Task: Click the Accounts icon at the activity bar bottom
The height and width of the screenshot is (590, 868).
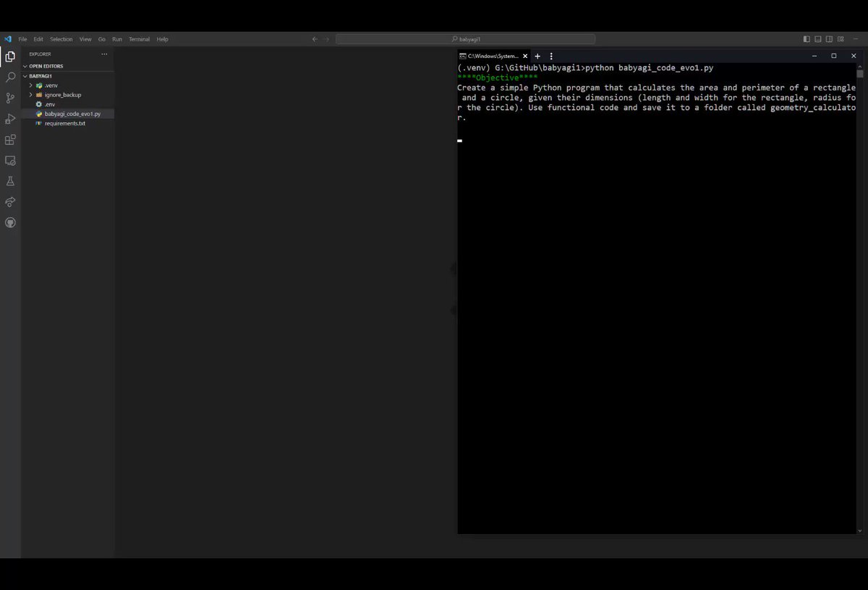Action: tap(10, 222)
